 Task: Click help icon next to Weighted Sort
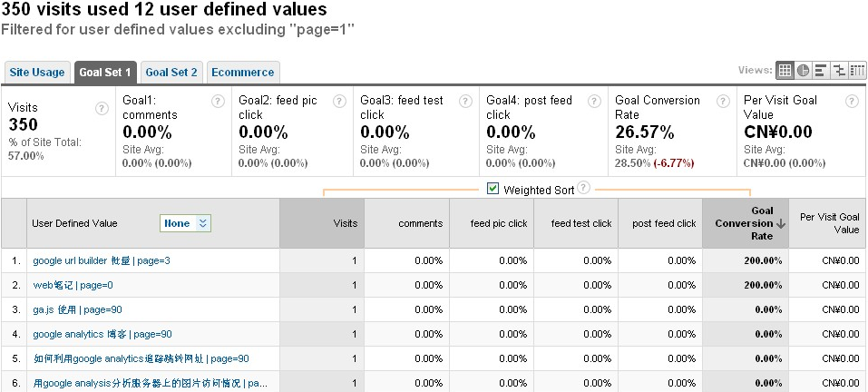coord(584,188)
